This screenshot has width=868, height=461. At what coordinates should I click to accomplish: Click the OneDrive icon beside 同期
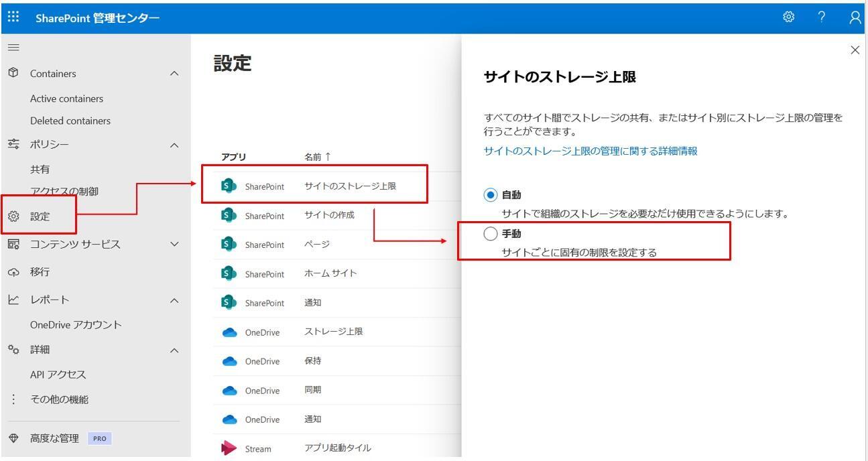click(x=229, y=391)
